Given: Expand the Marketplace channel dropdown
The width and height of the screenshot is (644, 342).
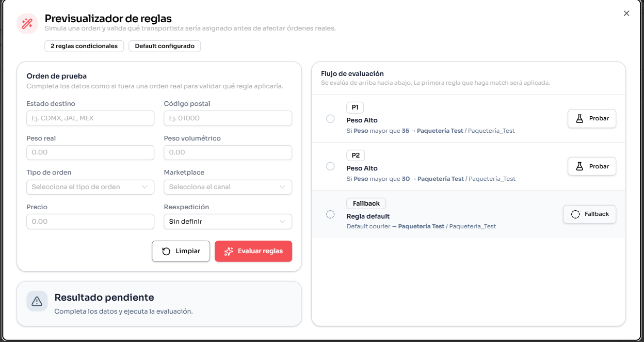Looking at the screenshot, I should (228, 187).
